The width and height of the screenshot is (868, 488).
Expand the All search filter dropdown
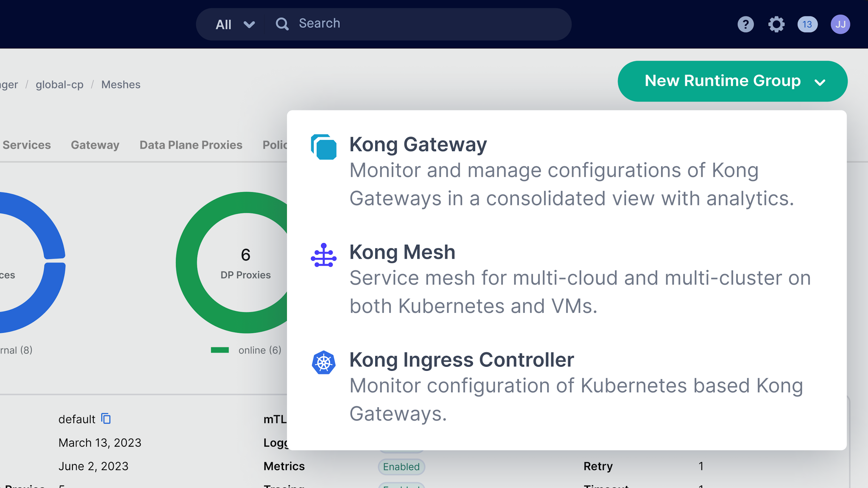[x=235, y=24]
